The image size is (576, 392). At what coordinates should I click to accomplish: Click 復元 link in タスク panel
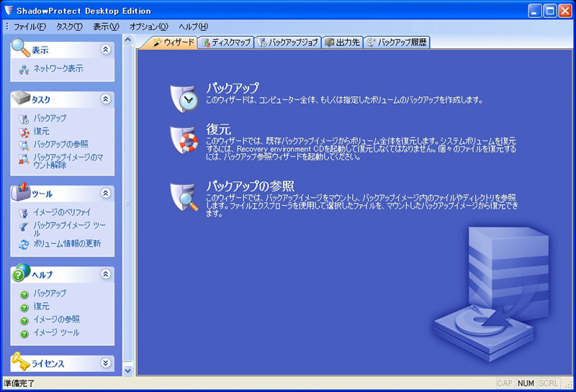click(x=41, y=131)
